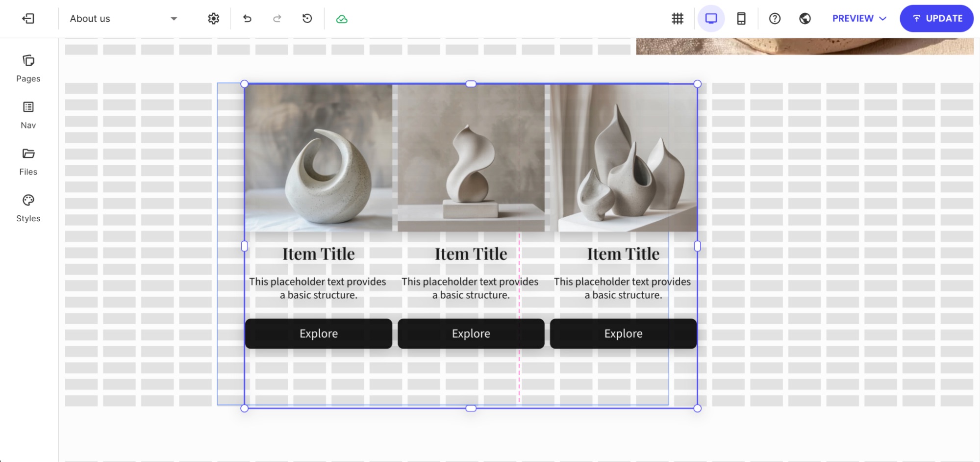The width and height of the screenshot is (980, 462).
Task: Click the top-center selection resize handle
Action: [x=471, y=84]
